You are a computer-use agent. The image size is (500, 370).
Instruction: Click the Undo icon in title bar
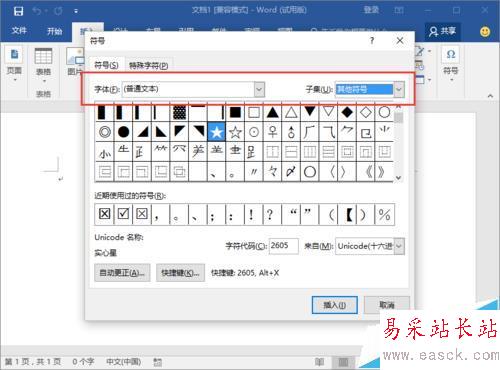(37, 11)
